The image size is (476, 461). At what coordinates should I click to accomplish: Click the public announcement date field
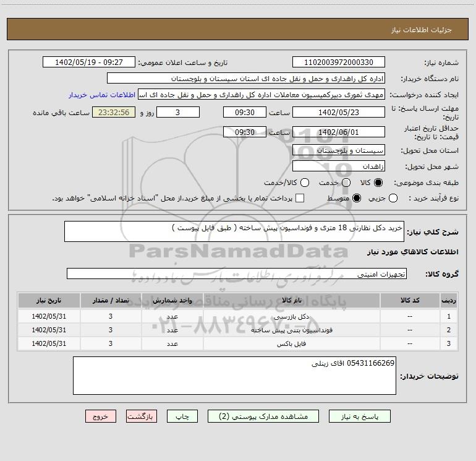[89, 62]
